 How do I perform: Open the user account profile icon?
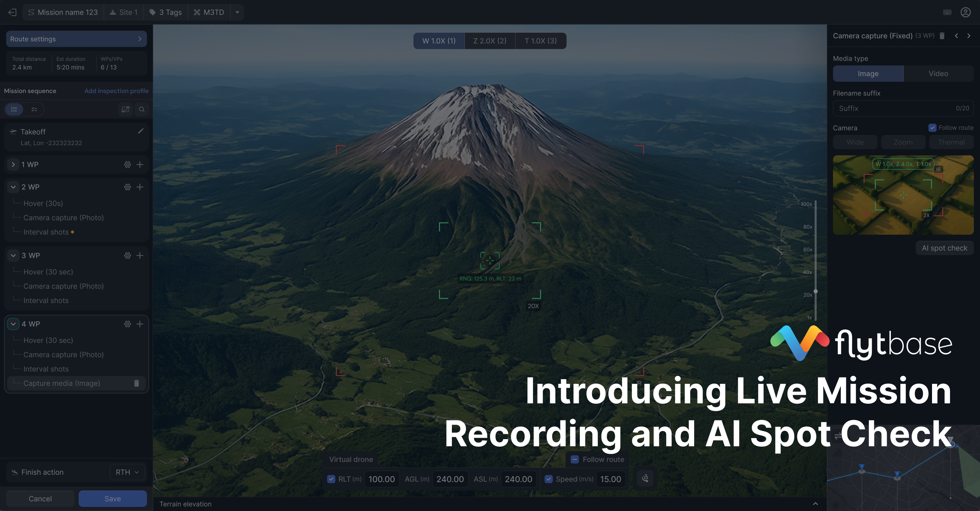coord(965,12)
